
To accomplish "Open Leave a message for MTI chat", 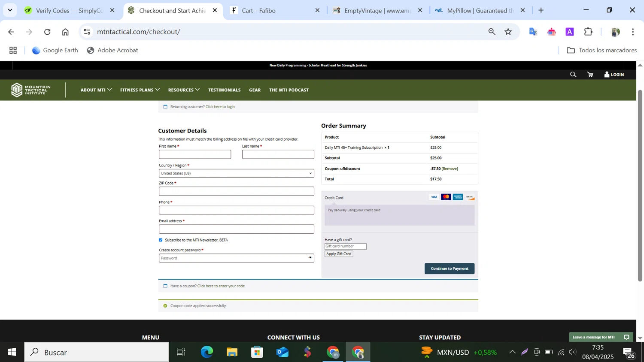I will (601, 337).
